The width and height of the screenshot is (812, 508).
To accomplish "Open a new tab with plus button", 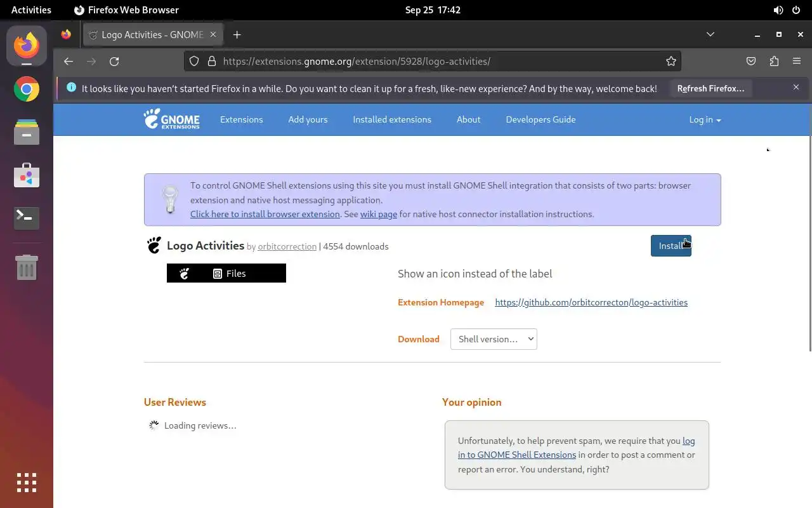I will coord(237,35).
